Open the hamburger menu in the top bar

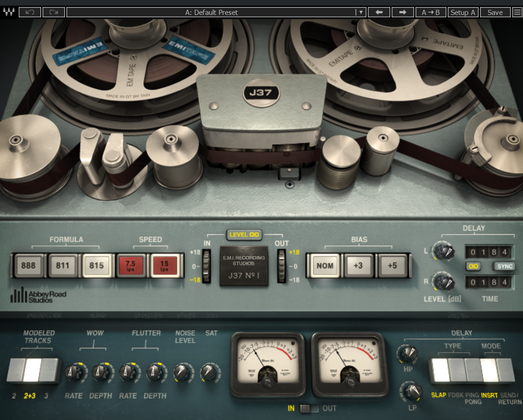pyautogui.click(x=517, y=12)
